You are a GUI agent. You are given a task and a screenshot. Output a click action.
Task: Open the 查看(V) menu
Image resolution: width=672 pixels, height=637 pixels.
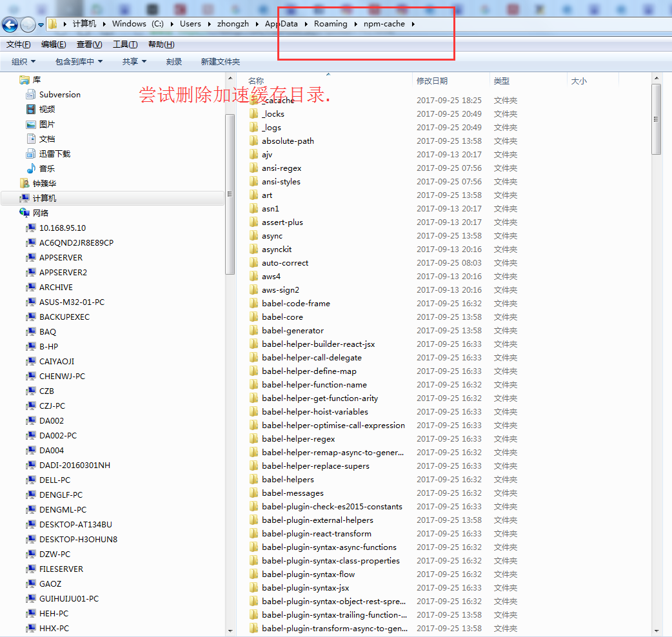pyautogui.click(x=89, y=44)
